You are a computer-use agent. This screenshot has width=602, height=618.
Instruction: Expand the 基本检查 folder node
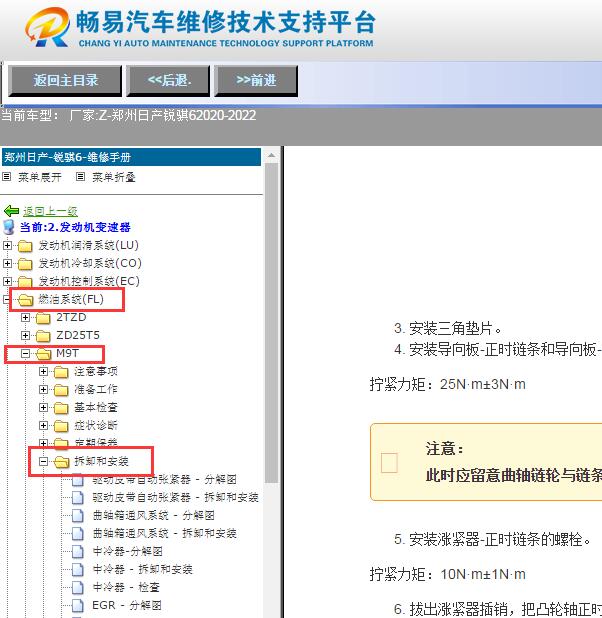click(43, 408)
